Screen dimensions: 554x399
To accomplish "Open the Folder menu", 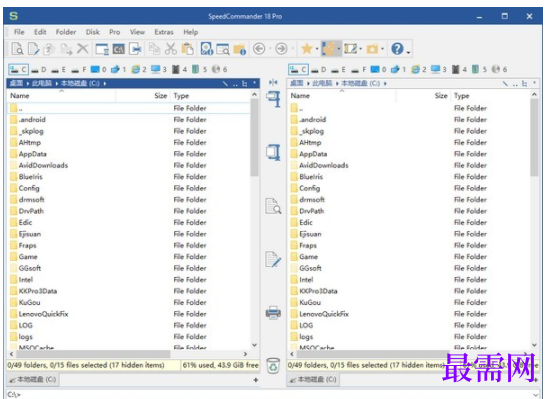I will click(x=66, y=32).
